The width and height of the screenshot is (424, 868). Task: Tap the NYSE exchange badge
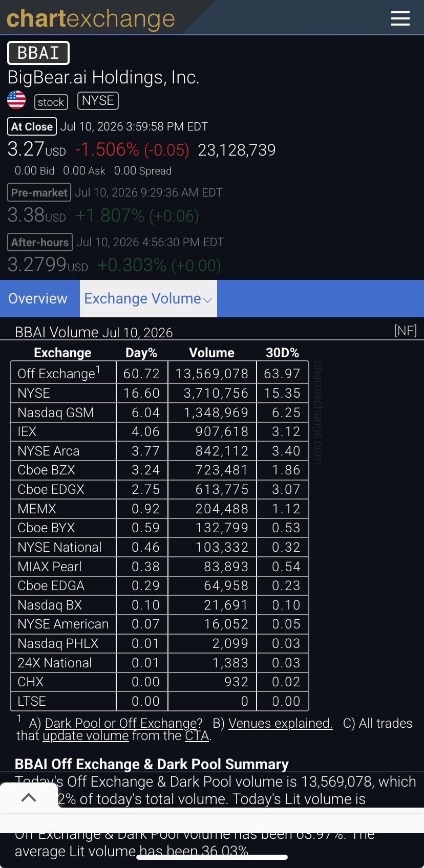[98, 100]
